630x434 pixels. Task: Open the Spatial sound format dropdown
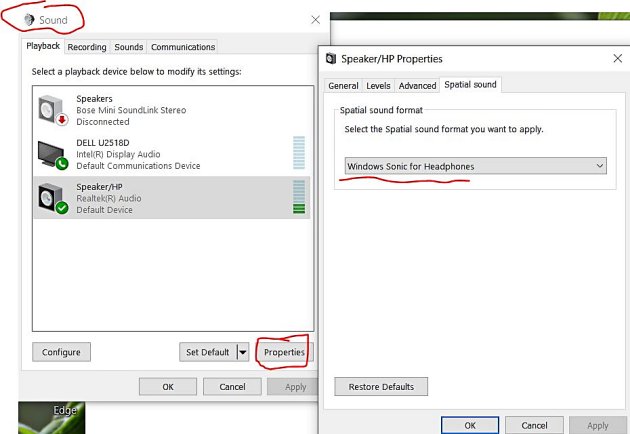click(x=475, y=166)
